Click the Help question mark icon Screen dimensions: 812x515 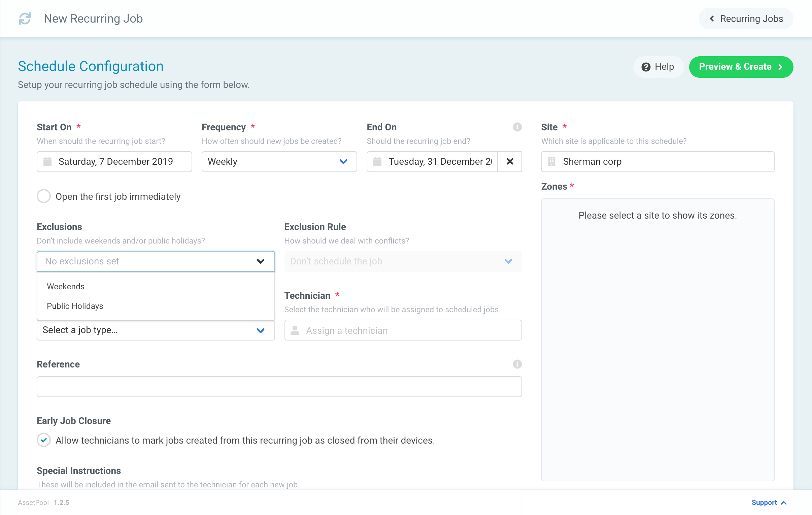tap(646, 67)
